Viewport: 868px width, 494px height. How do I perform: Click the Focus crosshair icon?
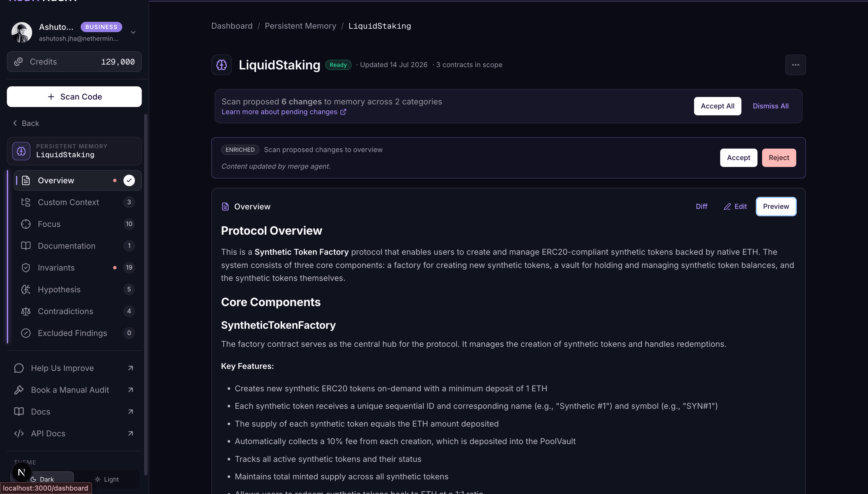click(26, 224)
